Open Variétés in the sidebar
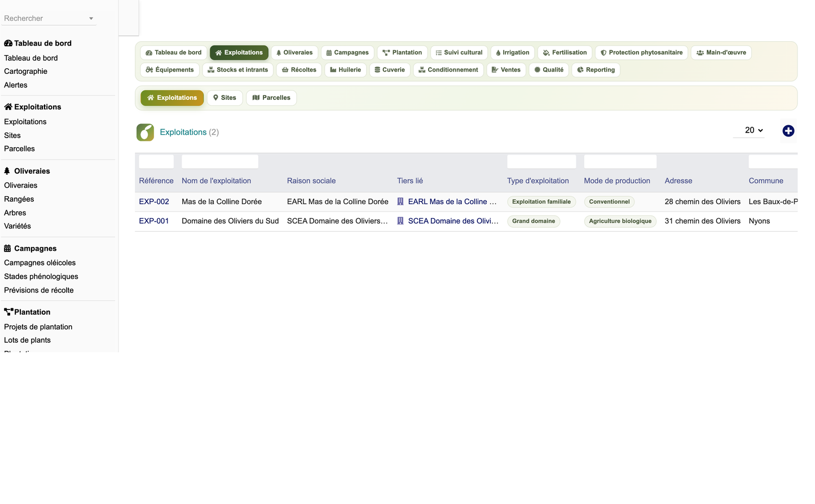The image size is (815, 504). 17,226
